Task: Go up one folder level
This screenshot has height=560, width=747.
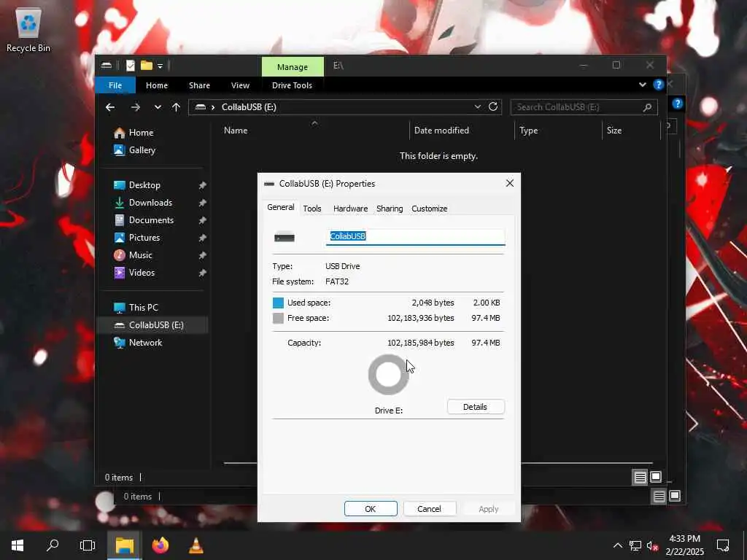Action: [x=177, y=107]
